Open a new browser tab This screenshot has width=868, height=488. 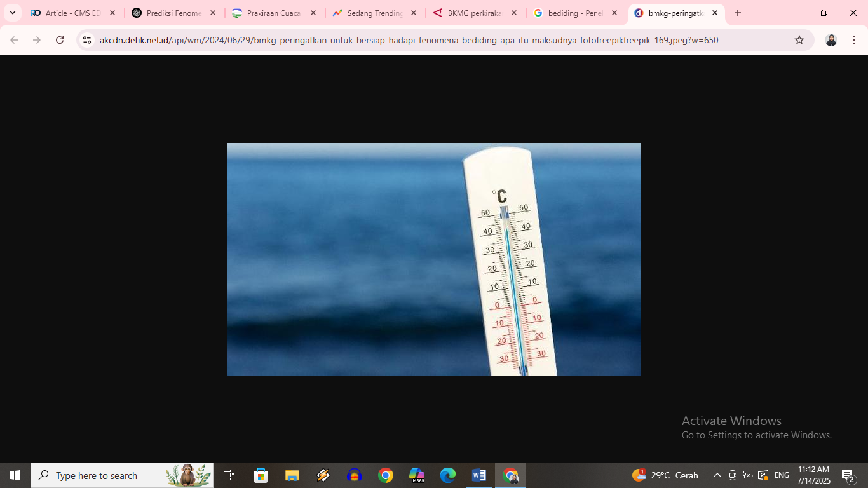click(x=738, y=13)
